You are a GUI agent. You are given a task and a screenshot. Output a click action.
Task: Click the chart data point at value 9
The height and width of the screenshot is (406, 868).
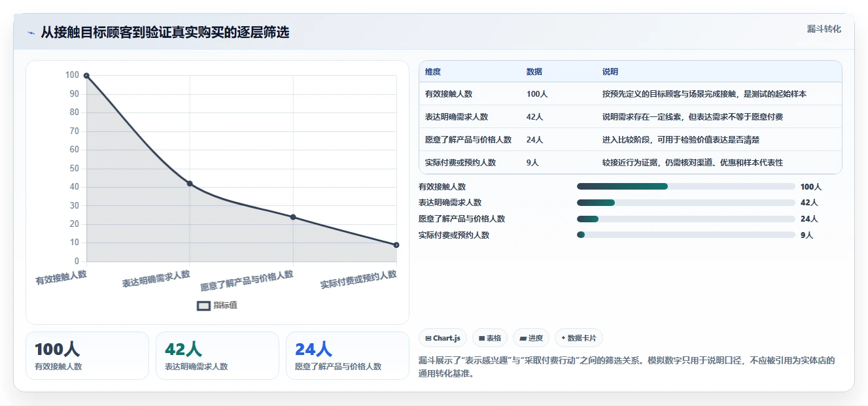[x=396, y=245]
